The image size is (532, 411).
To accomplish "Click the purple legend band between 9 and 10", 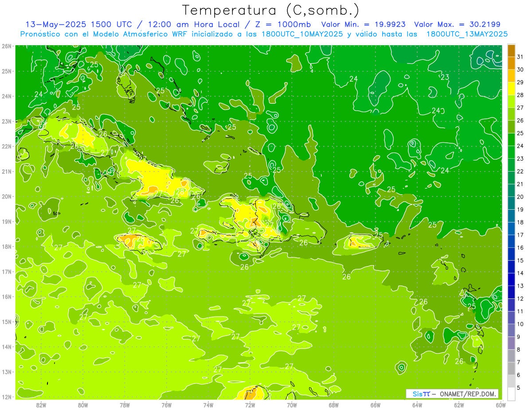I will pos(511,330).
